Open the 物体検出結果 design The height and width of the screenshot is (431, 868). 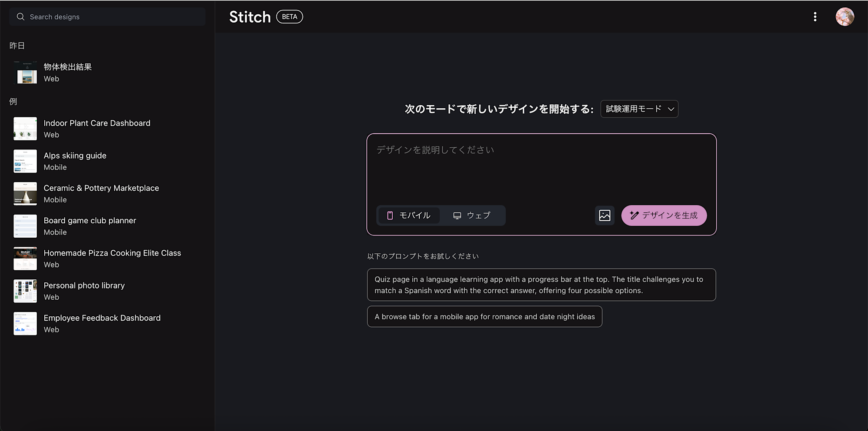[107, 73]
